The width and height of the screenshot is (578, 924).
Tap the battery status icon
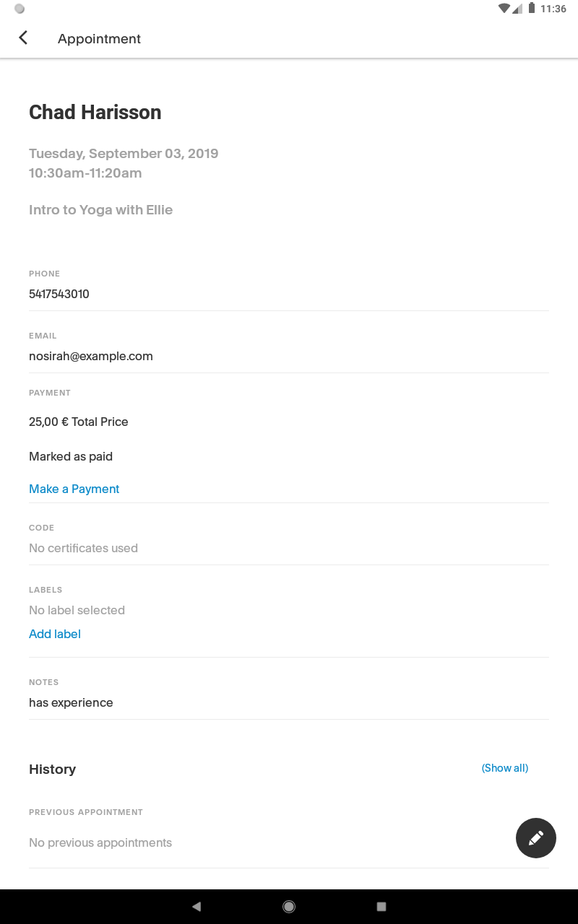tap(532, 9)
